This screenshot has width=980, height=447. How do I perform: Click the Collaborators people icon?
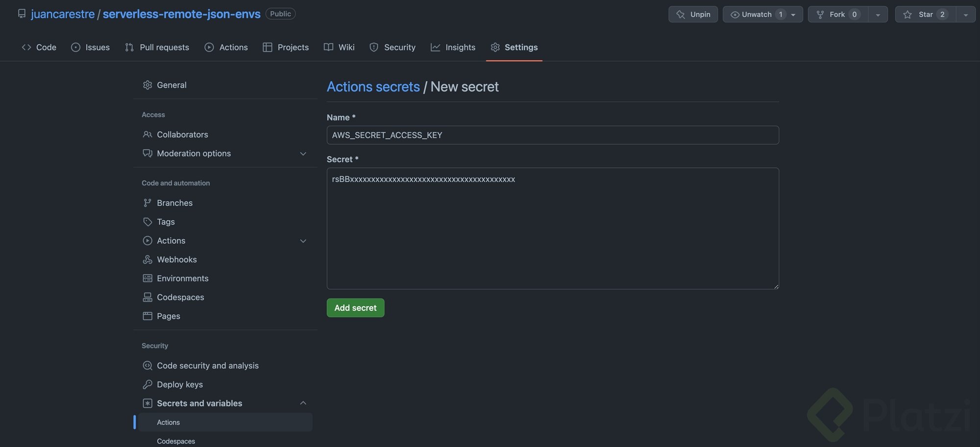click(147, 134)
